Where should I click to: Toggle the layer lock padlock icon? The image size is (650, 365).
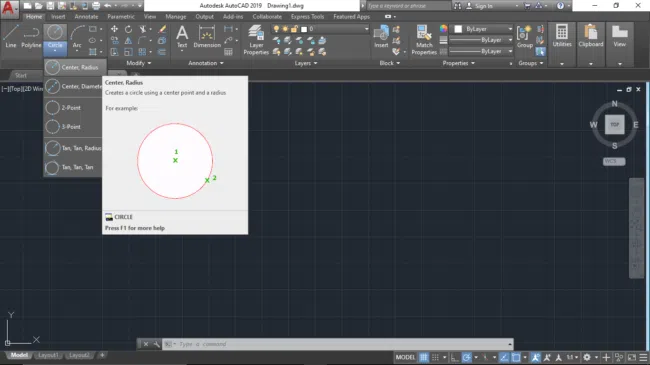pos(294,29)
